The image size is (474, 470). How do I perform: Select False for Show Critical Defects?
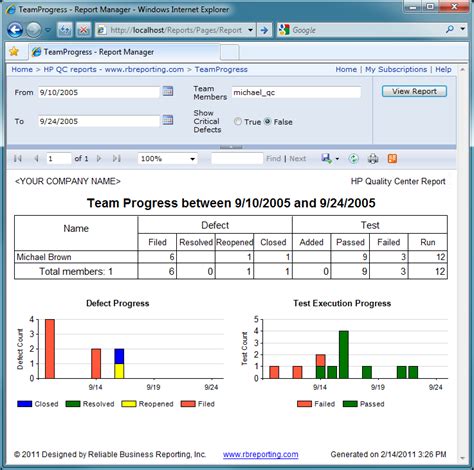tap(267, 121)
